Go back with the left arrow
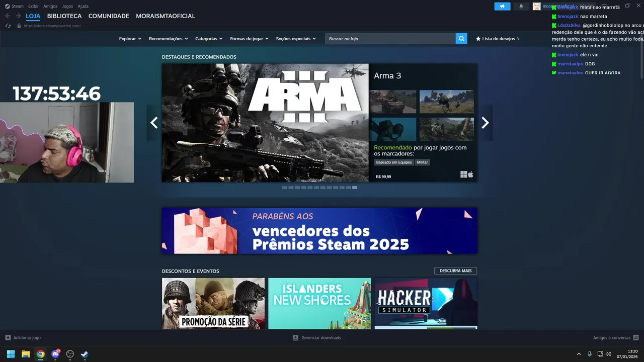Image resolution: width=644 pixels, height=362 pixels. pos(8,16)
